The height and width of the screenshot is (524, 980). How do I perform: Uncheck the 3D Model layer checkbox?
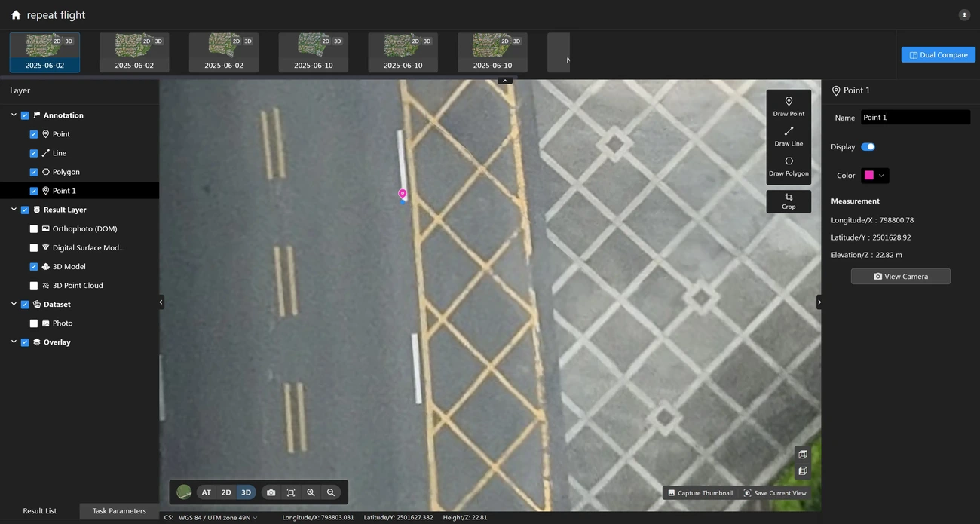(x=34, y=266)
